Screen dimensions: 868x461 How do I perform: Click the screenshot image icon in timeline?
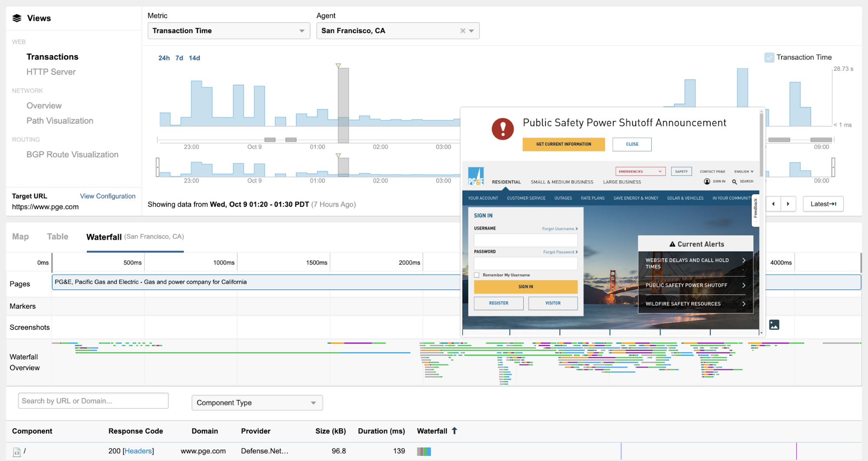point(774,325)
